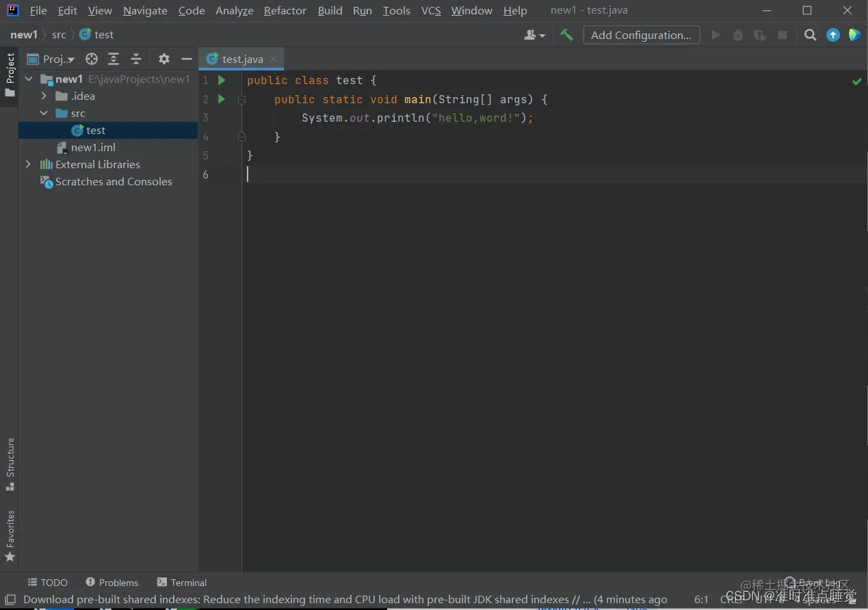Click fold end marker at line 4
The image size is (868, 610).
(241, 137)
